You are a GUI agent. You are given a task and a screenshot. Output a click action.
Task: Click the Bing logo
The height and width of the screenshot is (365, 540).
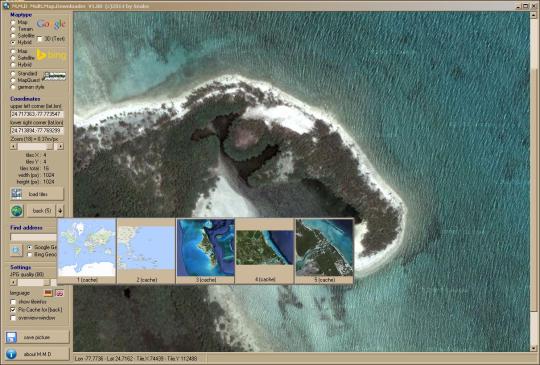[51, 55]
